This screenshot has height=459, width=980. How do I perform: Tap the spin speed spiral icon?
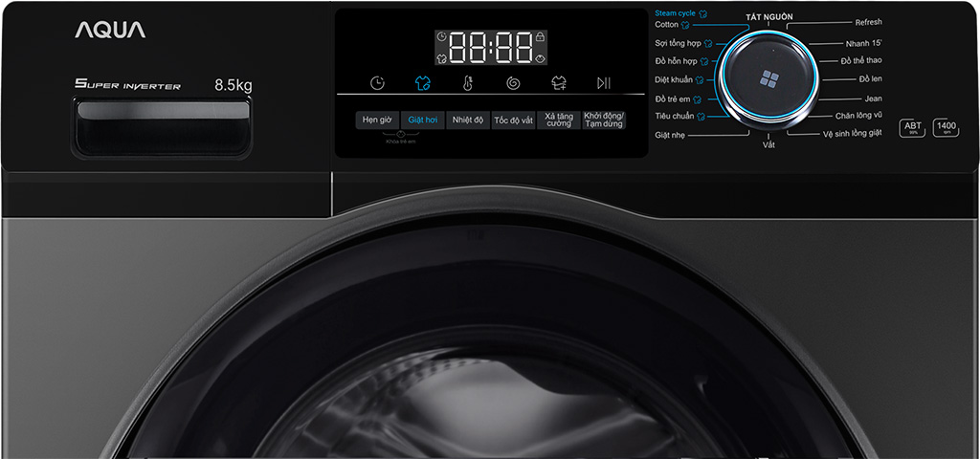pos(513,83)
